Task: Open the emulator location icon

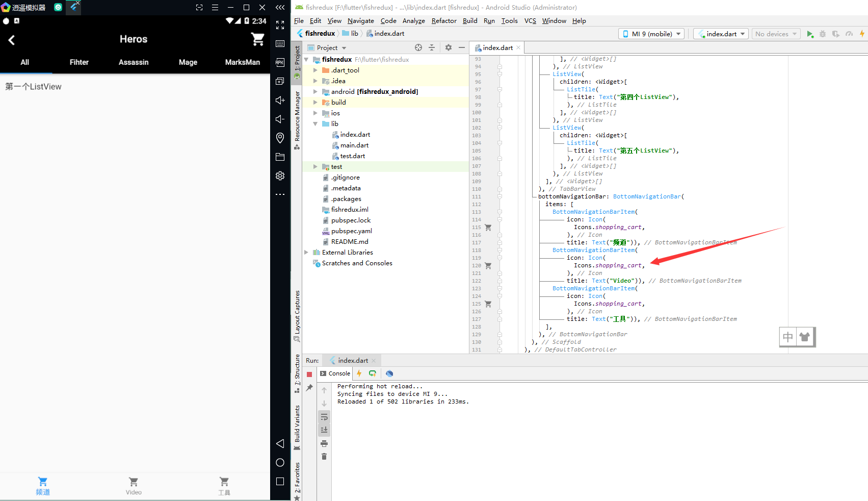Action: [280, 138]
